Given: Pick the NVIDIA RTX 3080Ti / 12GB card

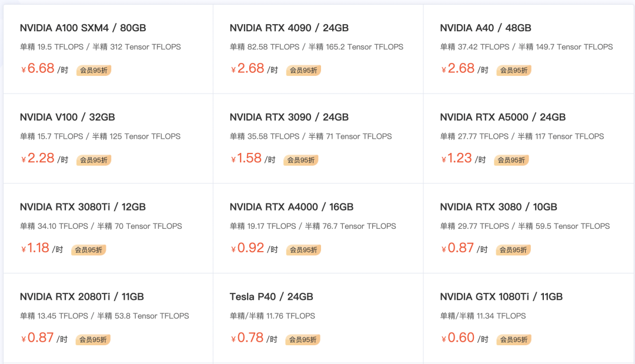Looking at the screenshot, I should (83, 207).
